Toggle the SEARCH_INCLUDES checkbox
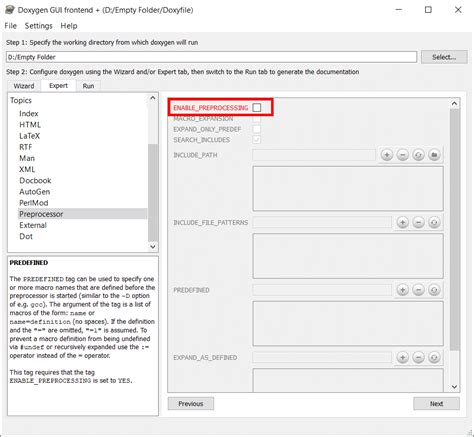Image resolution: width=474 pixels, height=437 pixels. pyautogui.click(x=257, y=140)
